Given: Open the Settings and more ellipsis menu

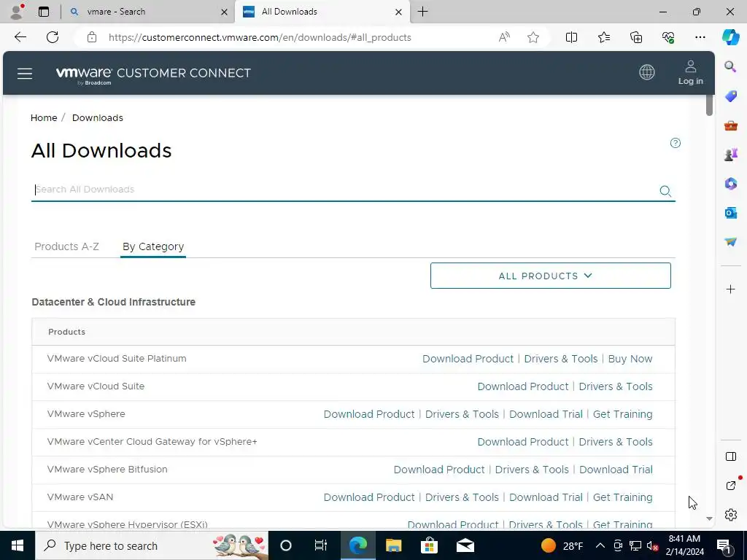Looking at the screenshot, I should tap(700, 37).
